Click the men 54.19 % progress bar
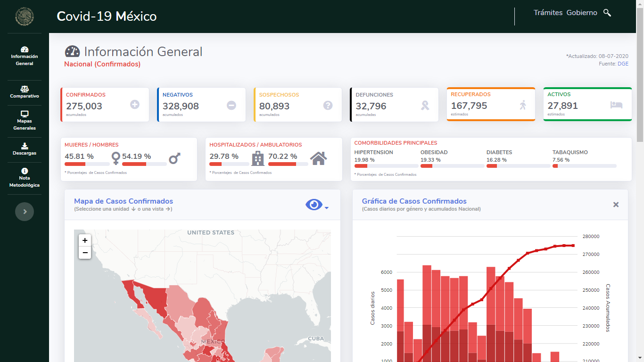Screen dimensions: 644x362 [x=144, y=164]
